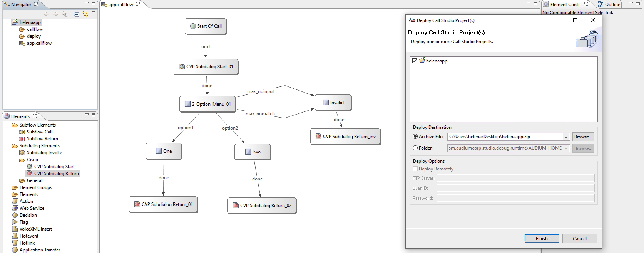Image resolution: width=644 pixels, height=253 pixels.
Task: Switch to the Outline tab
Action: coord(609,5)
